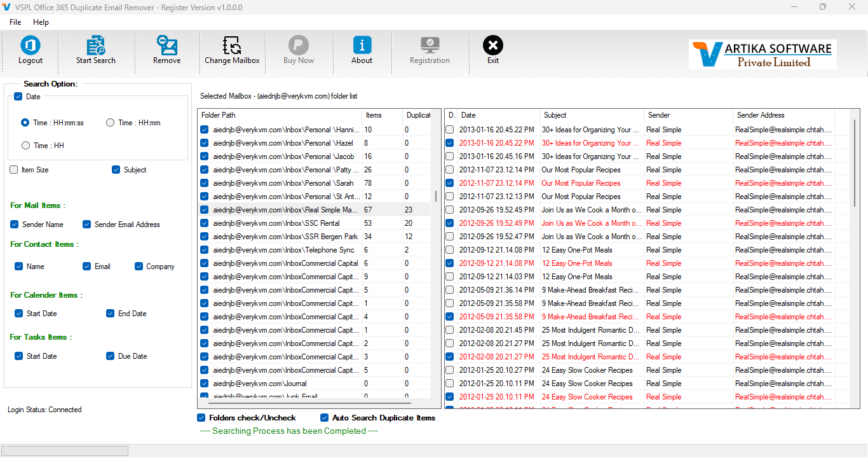Uncheck the Company contact checkbox
Viewport: 868px width, 458px height.
[139, 267]
